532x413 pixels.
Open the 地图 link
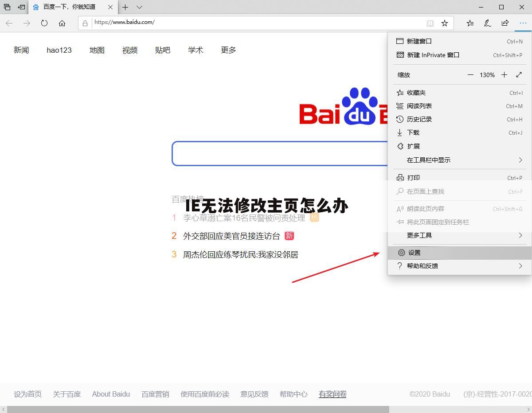(97, 50)
